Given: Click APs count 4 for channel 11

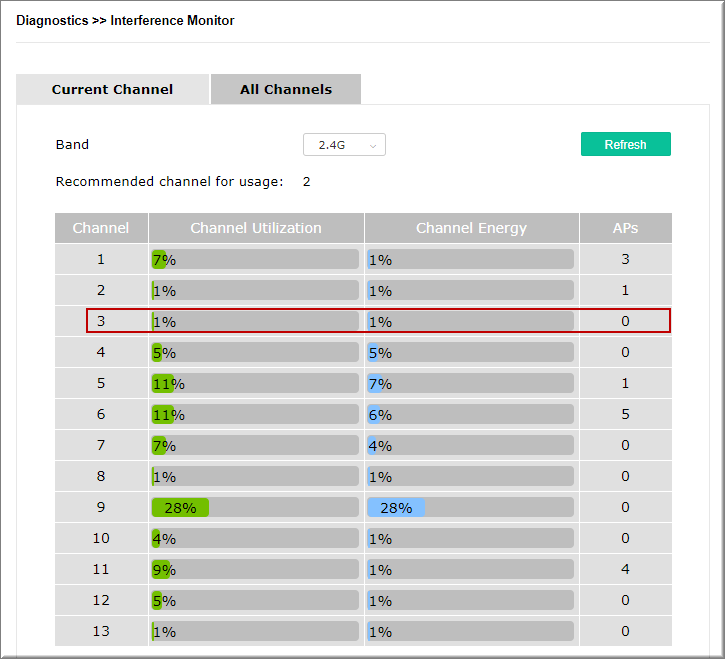Looking at the screenshot, I should [626, 569].
